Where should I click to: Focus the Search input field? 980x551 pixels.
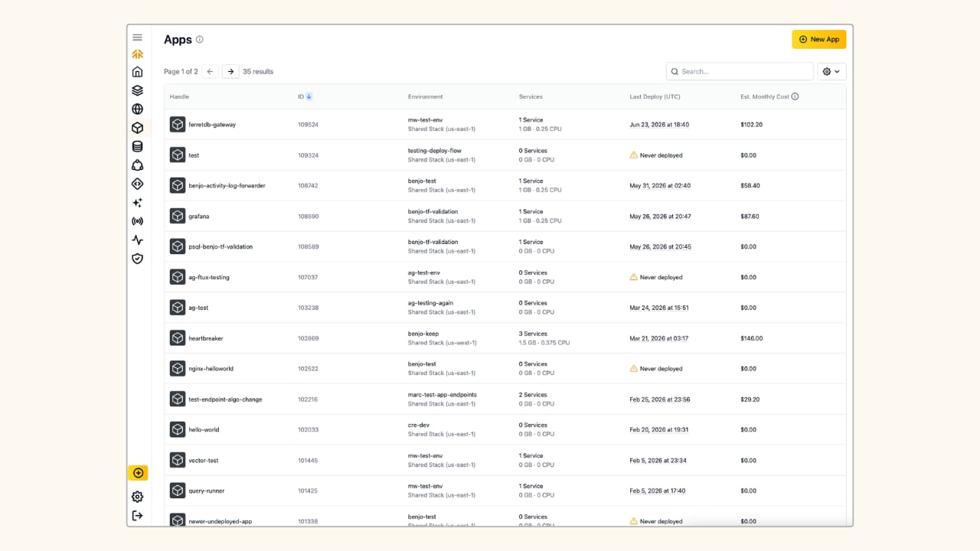740,71
